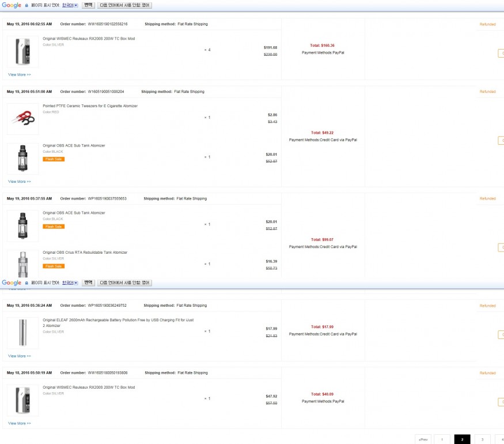Open the ELEAF 2600mAh battery thumbnail
The height and width of the screenshot is (444, 504).
pos(23,333)
